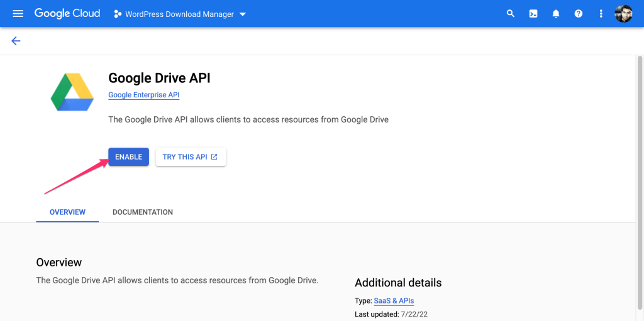Switch to the DOCUMENTATION tab
This screenshot has height=321, width=644.
[x=143, y=212]
